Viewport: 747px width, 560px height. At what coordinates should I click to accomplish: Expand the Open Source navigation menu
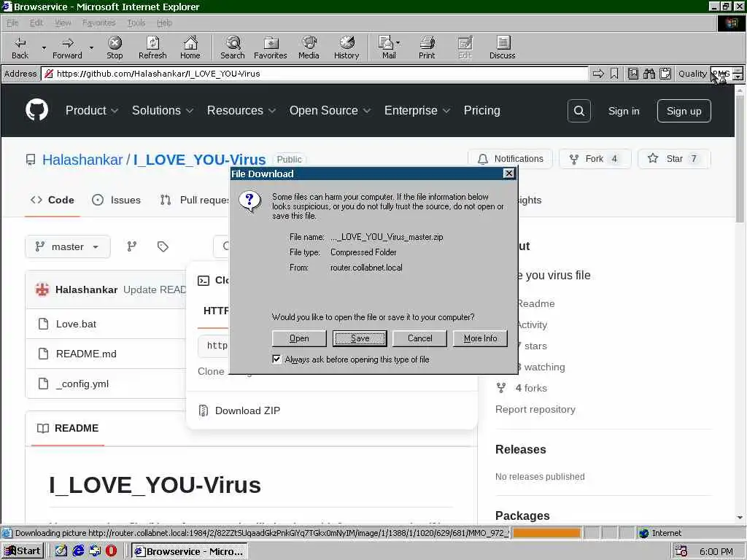point(330,111)
